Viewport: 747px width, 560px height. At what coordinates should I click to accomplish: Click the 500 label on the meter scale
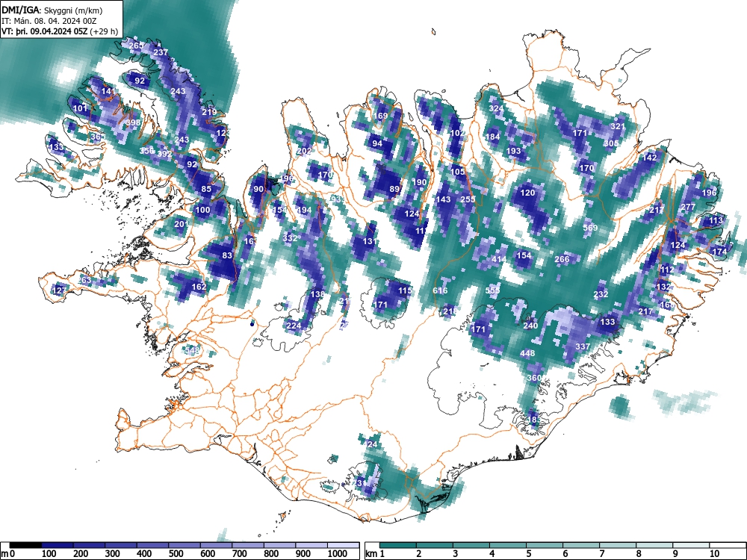(176, 554)
